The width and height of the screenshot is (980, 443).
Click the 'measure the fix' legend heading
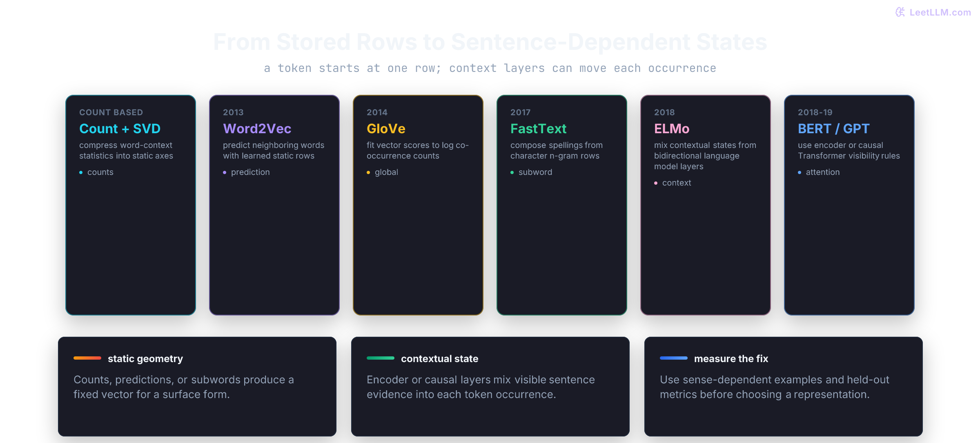[x=731, y=358]
